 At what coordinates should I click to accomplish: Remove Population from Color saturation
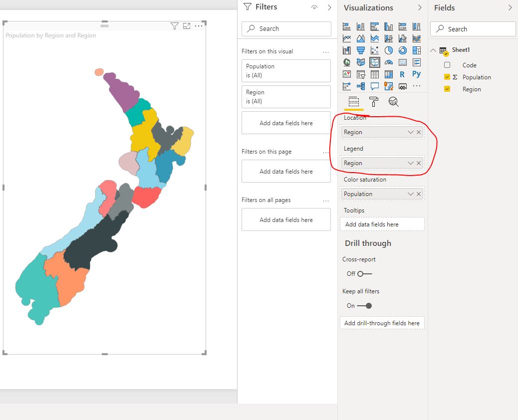[419, 194]
